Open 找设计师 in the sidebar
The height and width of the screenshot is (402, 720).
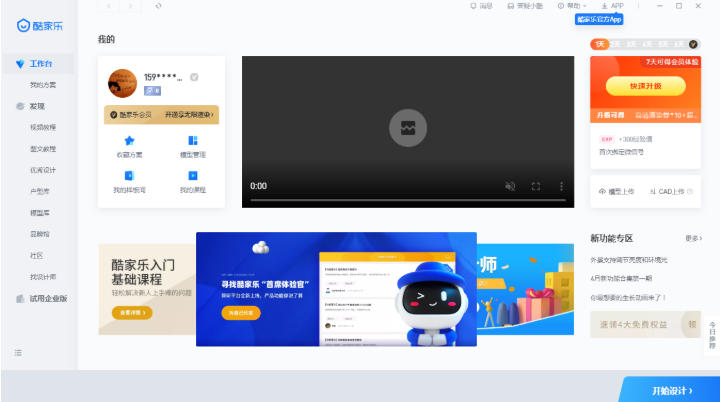(43, 277)
